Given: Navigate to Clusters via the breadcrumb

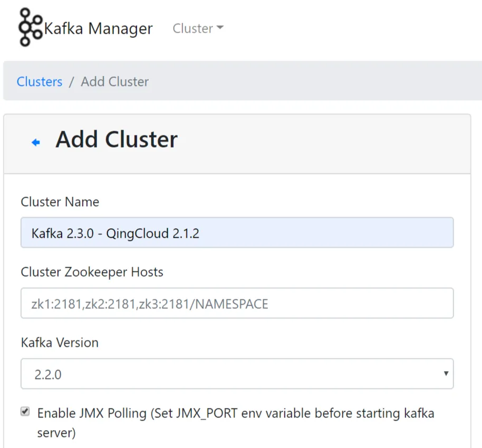Looking at the screenshot, I should pyautogui.click(x=39, y=82).
